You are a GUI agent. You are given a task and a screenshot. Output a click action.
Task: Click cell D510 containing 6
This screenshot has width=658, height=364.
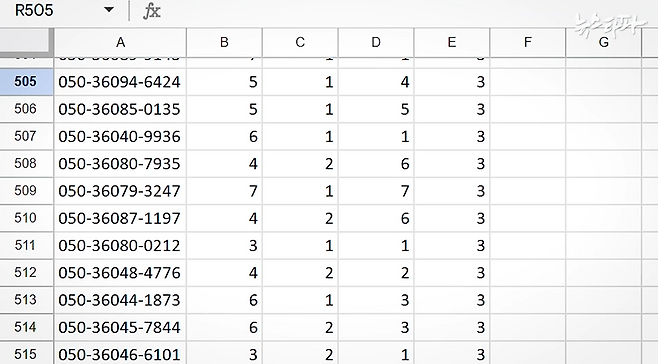376,218
